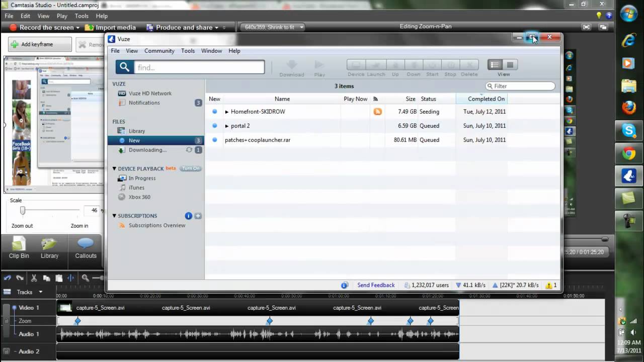This screenshot has width=644, height=362.
Task: Click Send Feedback link in Vuze
Action: coord(376,285)
